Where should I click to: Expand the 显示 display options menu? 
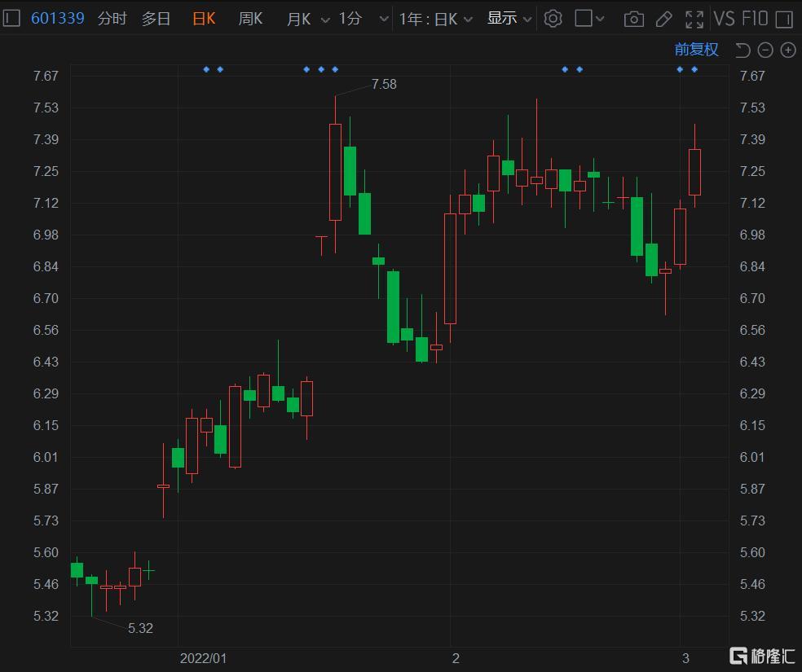pyautogui.click(x=509, y=19)
